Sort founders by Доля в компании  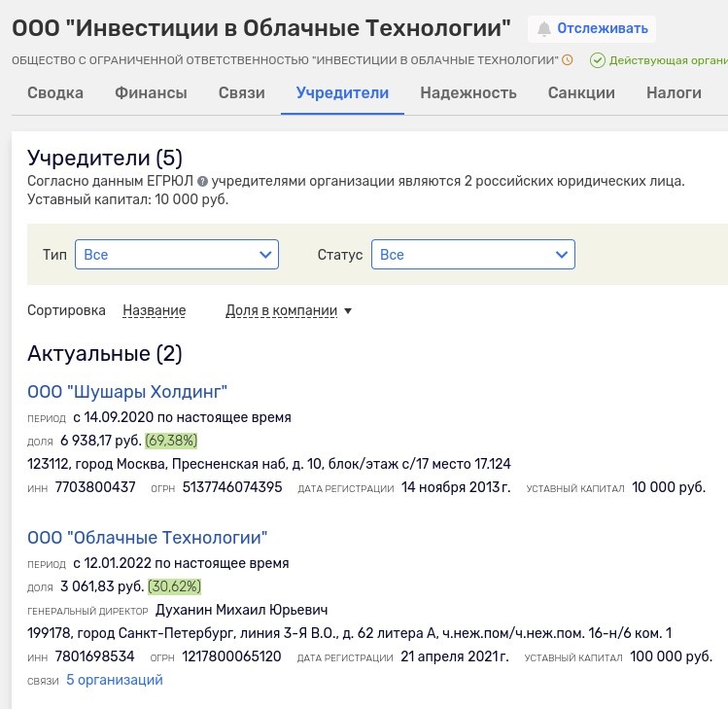pos(281,310)
